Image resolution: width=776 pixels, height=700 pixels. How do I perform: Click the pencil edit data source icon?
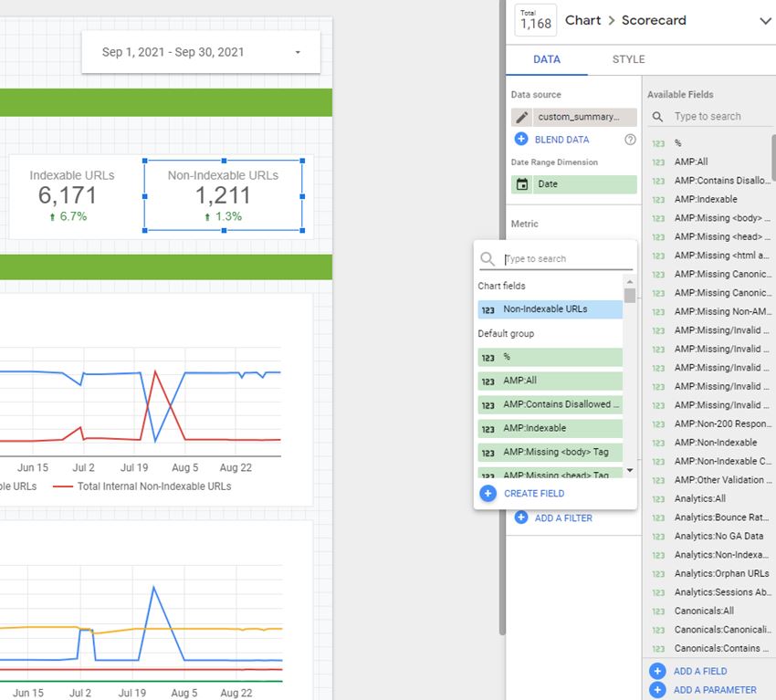(521, 117)
